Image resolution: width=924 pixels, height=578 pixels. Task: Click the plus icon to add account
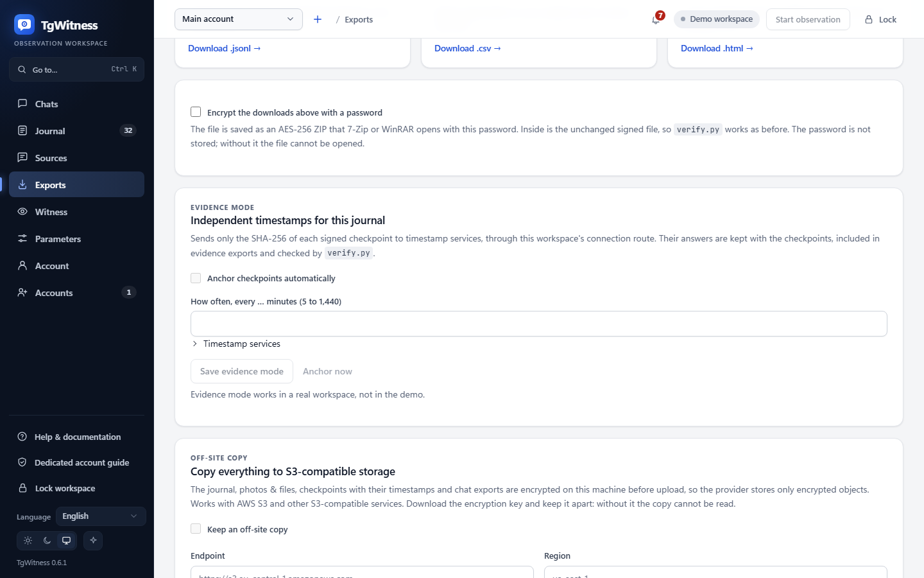[x=318, y=19]
